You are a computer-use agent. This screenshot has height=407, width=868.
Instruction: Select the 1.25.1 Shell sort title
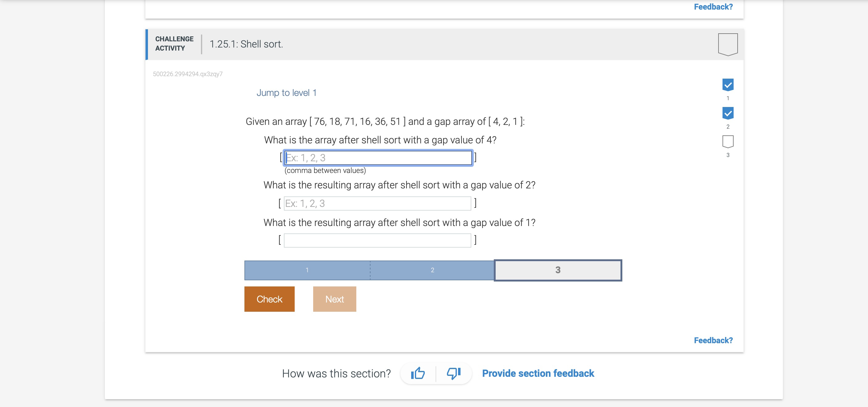246,44
